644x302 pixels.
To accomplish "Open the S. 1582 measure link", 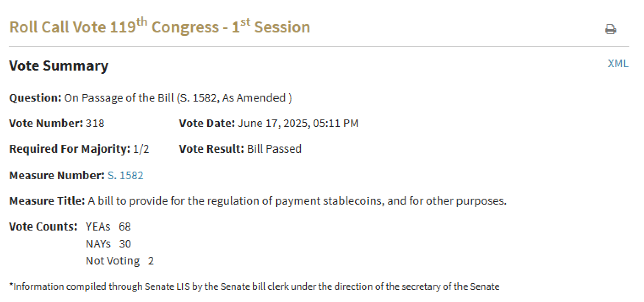I will (x=125, y=176).
